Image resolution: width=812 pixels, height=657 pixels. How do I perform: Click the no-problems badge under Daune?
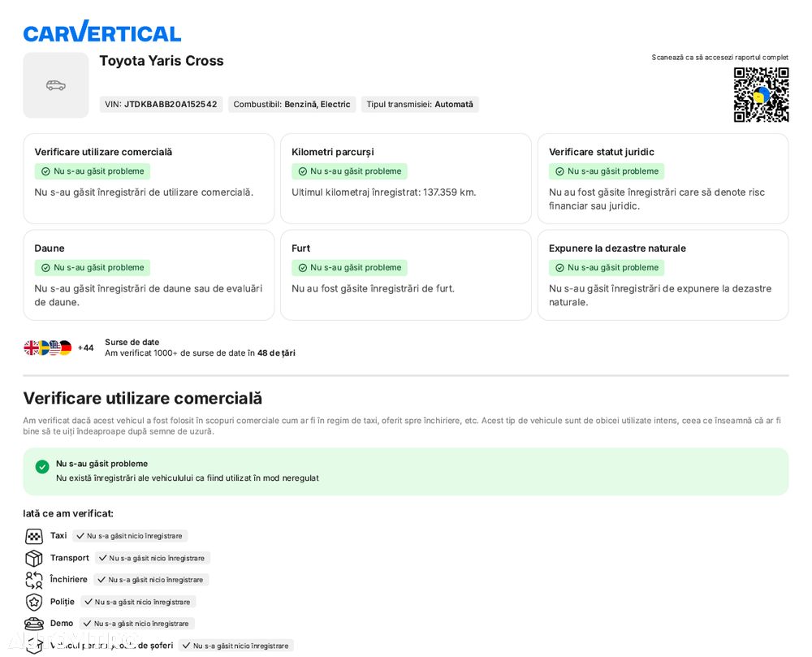click(93, 268)
